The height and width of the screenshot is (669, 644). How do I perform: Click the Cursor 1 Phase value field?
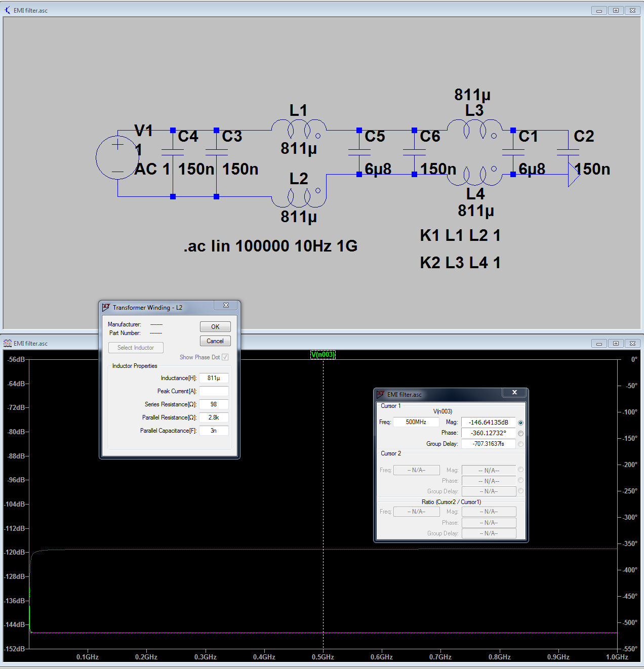pos(489,433)
